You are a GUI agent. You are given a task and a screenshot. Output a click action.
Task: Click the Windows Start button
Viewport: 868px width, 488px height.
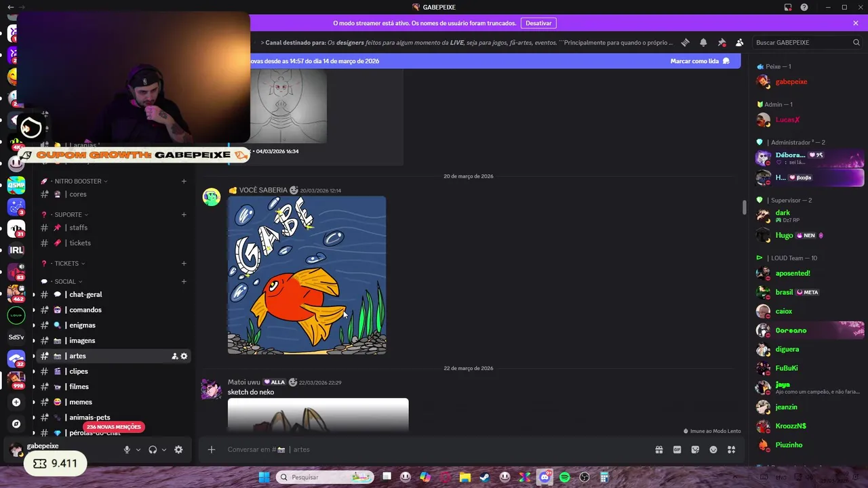point(264,477)
